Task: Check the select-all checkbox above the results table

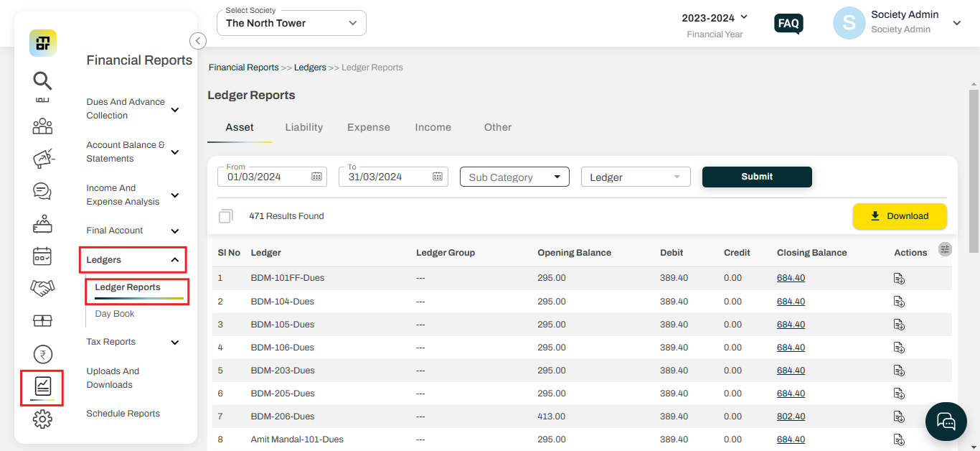Action: 226,215
